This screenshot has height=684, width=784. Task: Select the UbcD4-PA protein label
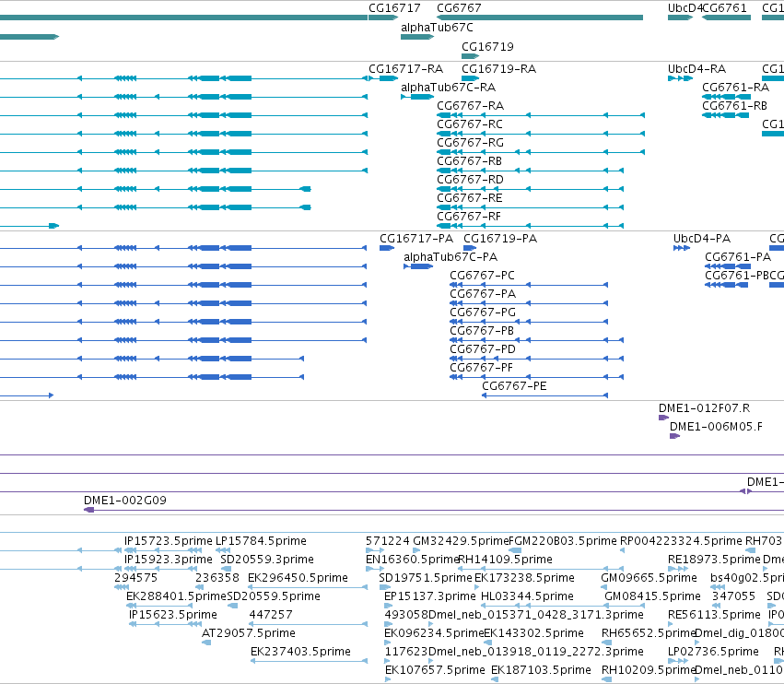click(702, 238)
